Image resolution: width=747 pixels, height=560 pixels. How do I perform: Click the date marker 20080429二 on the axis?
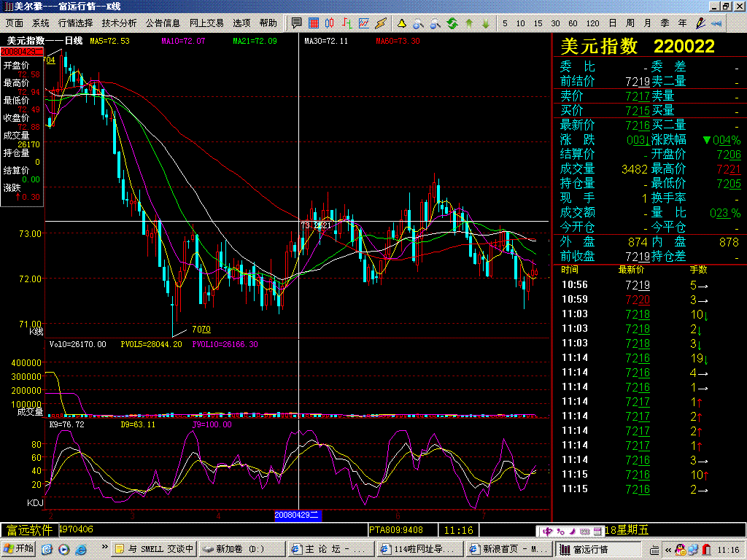[x=298, y=516]
